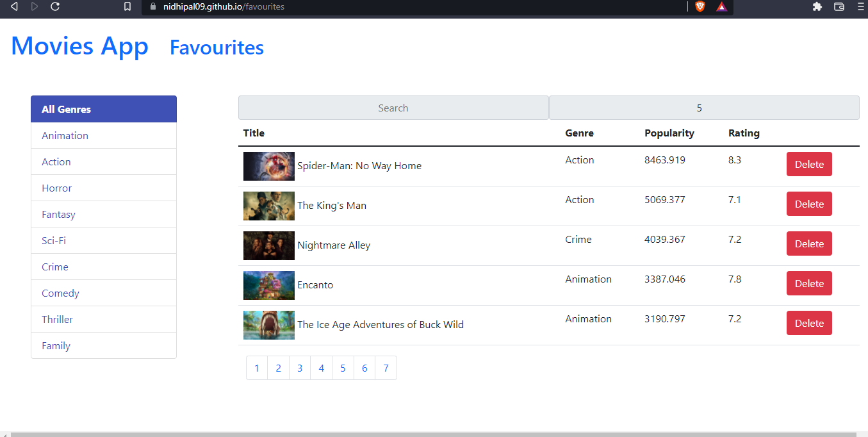Go to page 3 in pagination

coord(300,368)
